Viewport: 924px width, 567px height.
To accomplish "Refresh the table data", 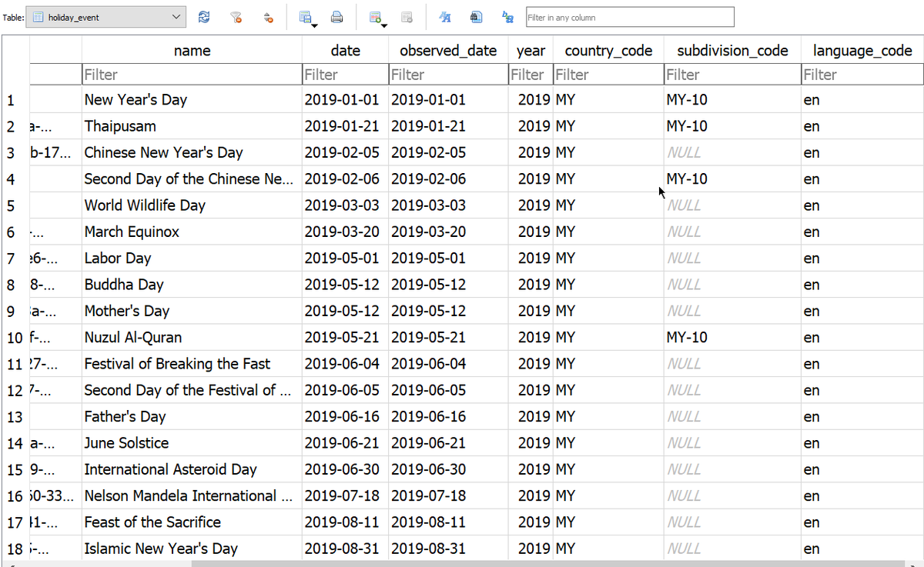I will click(x=204, y=17).
